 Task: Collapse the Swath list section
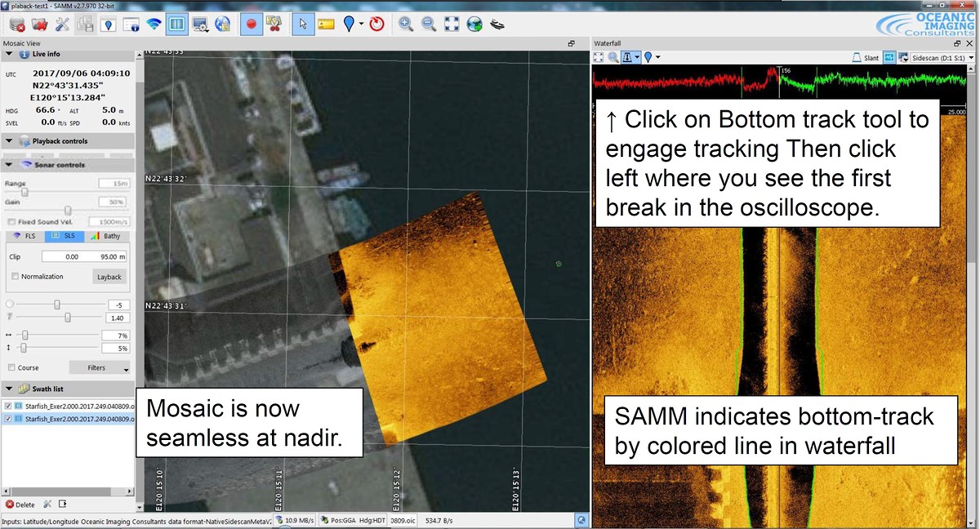8,388
